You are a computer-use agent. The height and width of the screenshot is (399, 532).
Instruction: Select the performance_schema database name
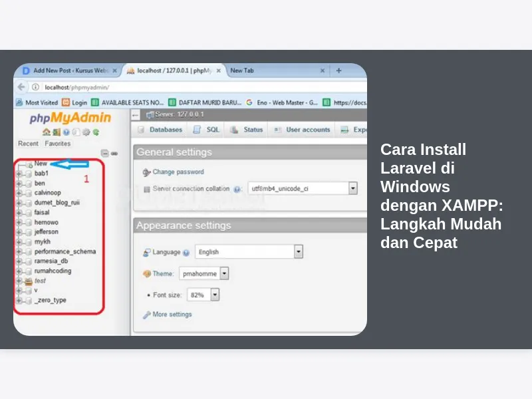65,252
